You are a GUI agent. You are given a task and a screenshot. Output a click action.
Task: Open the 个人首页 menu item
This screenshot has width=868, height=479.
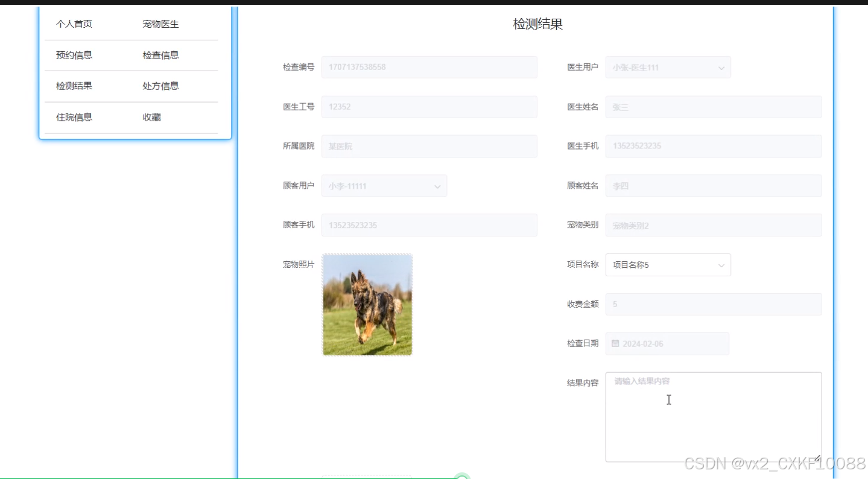[x=74, y=24]
